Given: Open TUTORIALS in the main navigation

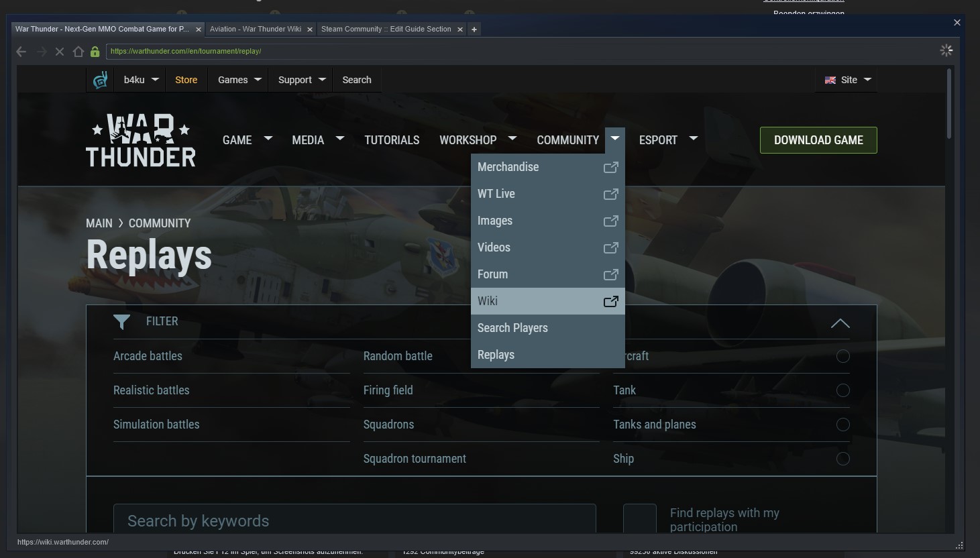Looking at the screenshot, I should (x=392, y=140).
